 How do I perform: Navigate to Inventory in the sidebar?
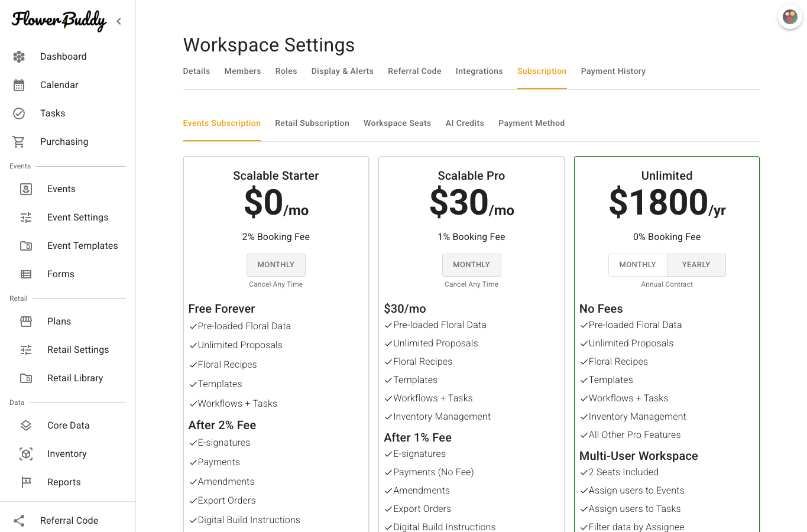pyautogui.click(x=67, y=454)
